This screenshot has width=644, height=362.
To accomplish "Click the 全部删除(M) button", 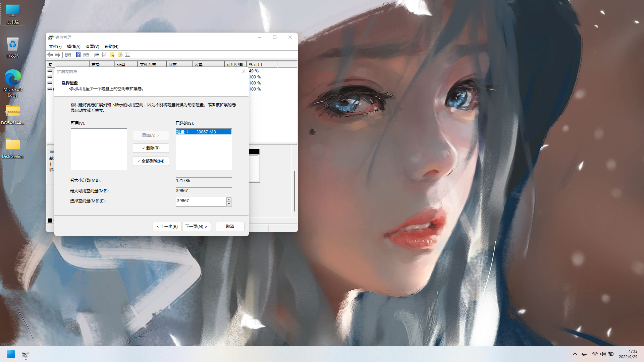I will click(x=151, y=161).
